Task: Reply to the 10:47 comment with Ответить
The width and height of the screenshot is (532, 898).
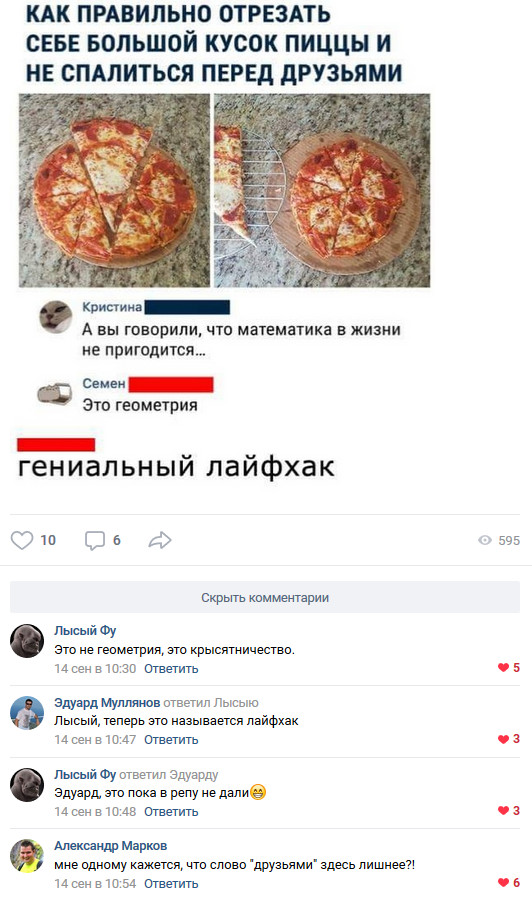Action: click(x=171, y=740)
